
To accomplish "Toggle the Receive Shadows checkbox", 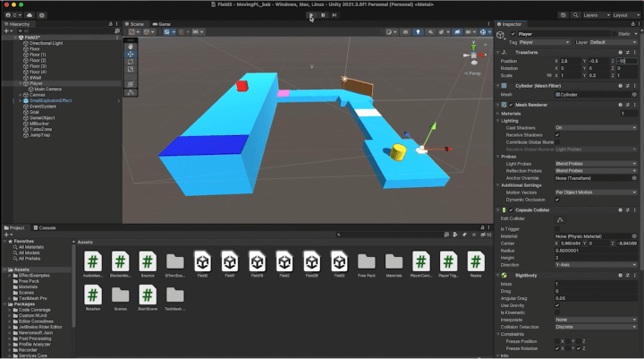I will coord(557,134).
